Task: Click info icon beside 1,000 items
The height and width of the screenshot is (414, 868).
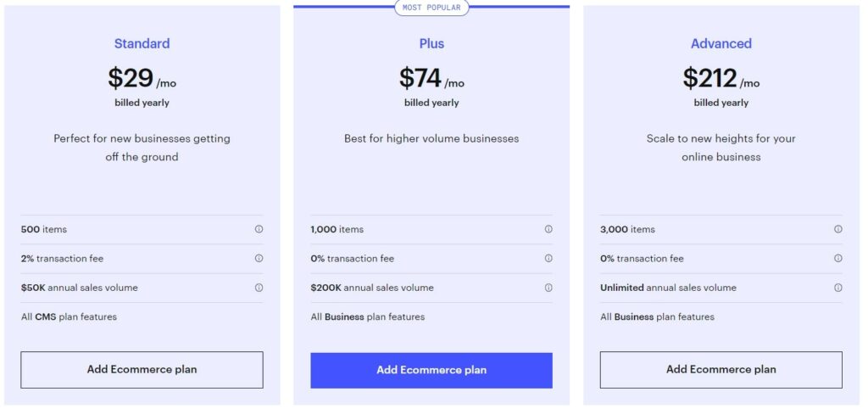Action: [548, 229]
